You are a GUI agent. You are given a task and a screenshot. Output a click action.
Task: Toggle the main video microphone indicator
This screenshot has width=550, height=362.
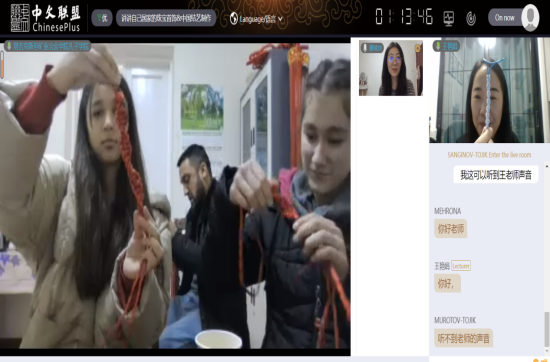pos(9,46)
